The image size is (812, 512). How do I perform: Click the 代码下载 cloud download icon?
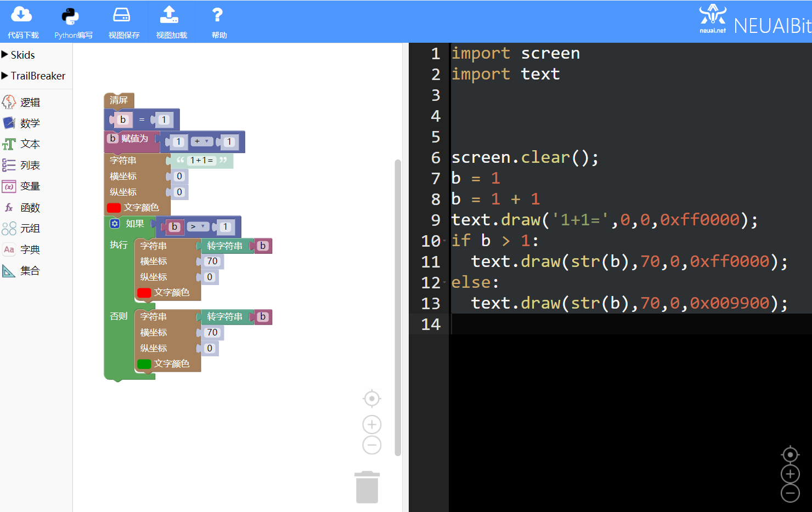(x=21, y=15)
